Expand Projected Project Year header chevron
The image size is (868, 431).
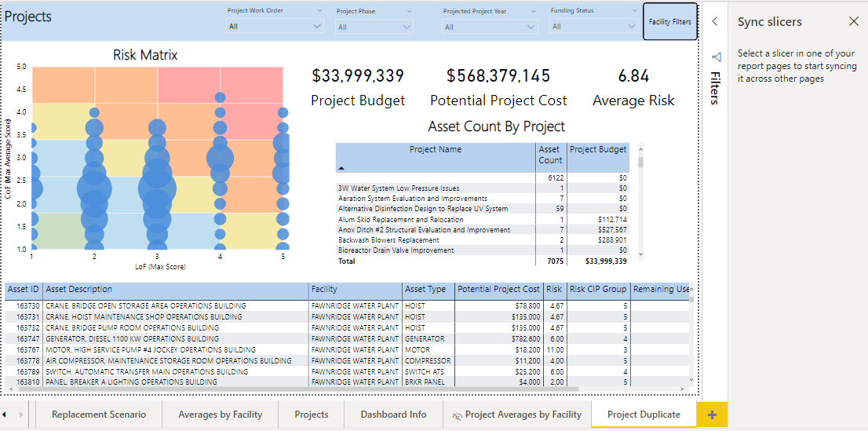pos(534,11)
